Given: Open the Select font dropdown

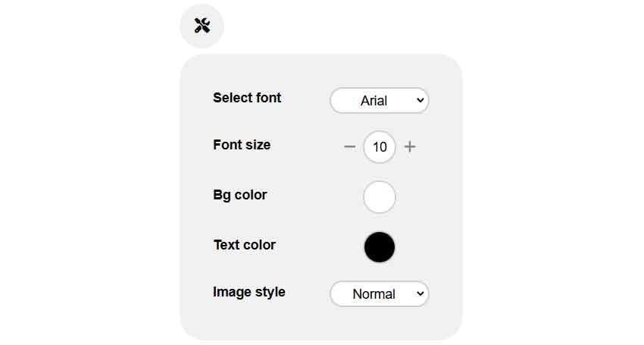Looking at the screenshot, I should tap(379, 100).
